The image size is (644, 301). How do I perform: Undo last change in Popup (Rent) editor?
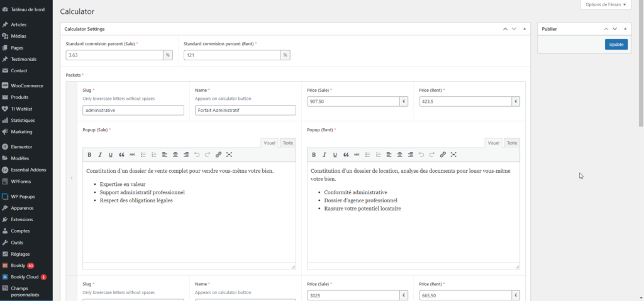pos(421,155)
